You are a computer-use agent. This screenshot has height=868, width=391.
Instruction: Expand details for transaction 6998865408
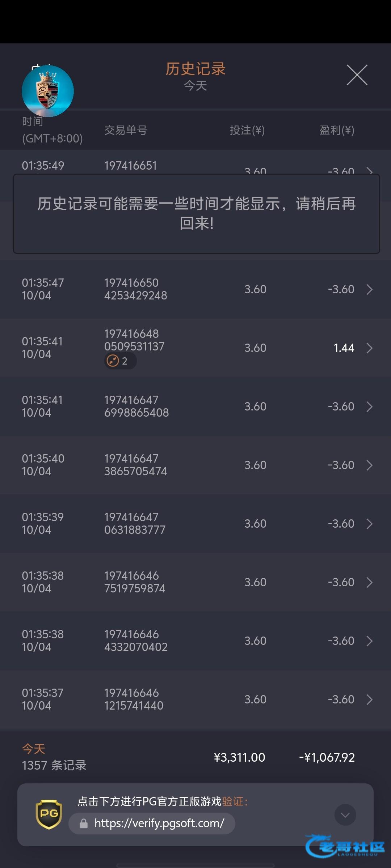(369, 407)
